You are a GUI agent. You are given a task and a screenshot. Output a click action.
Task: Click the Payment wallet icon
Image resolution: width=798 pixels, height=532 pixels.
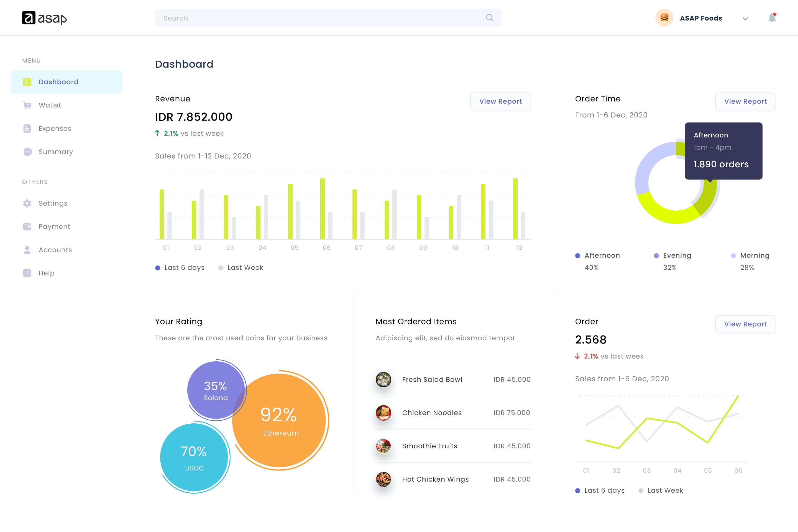point(27,227)
